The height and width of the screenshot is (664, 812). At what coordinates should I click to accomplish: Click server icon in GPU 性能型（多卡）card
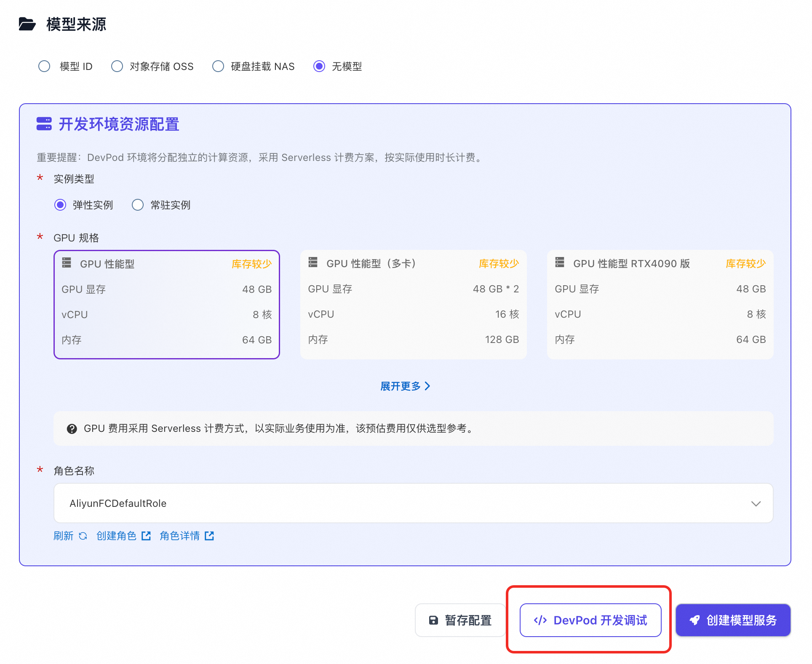click(x=313, y=262)
